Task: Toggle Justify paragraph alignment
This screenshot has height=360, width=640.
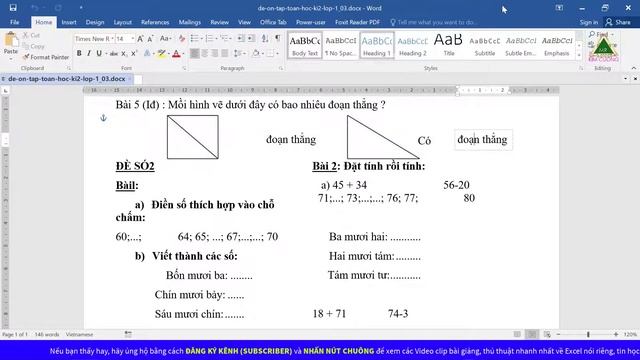Action: (x=224, y=53)
